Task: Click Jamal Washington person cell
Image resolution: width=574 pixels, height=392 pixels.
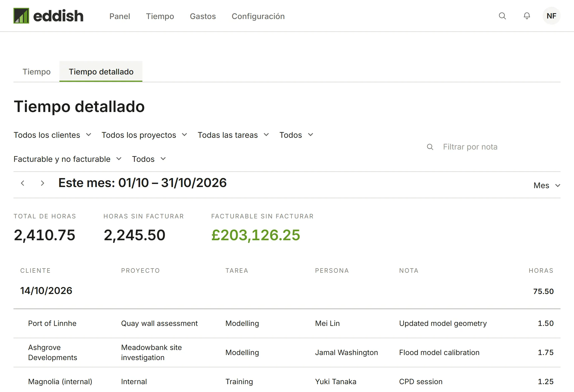Action: click(346, 353)
